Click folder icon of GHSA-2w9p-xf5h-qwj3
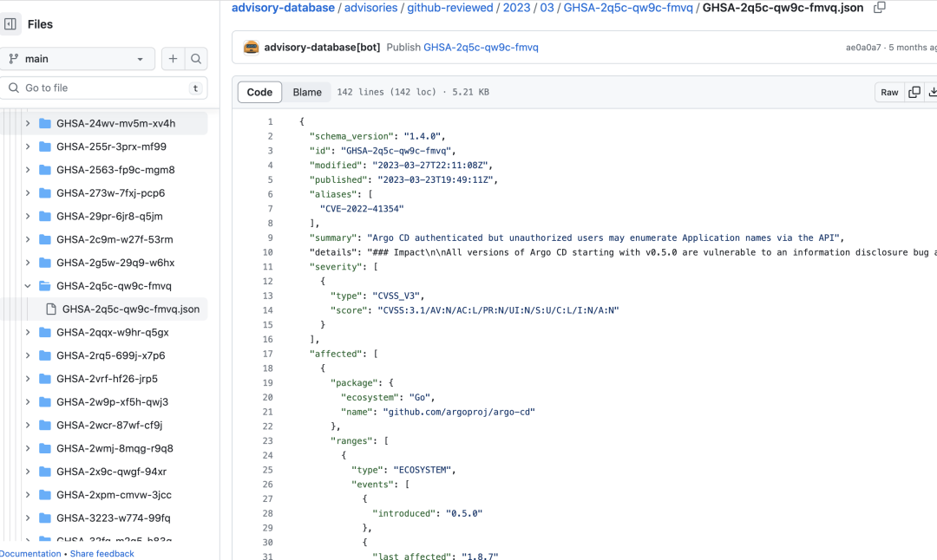This screenshot has width=937, height=560. pyautogui.click(x=45, y=401)
